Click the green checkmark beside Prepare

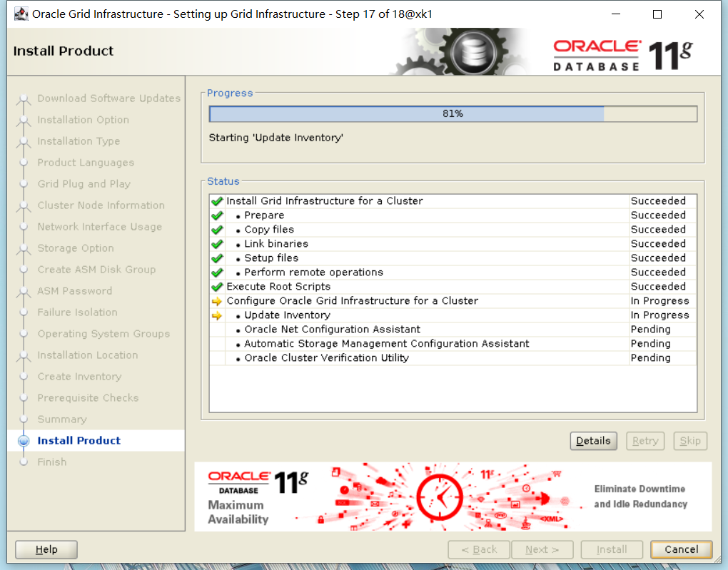coord(217,215)
